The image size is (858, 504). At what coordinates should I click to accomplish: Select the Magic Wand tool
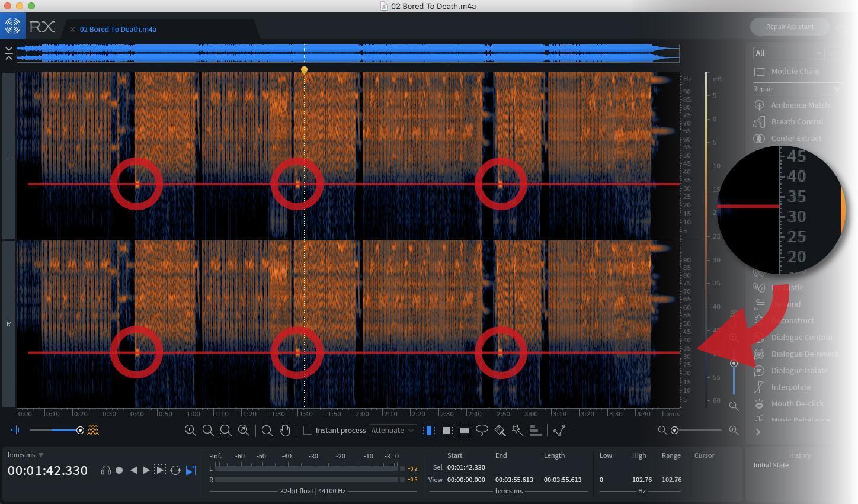(x=517, y=430)
